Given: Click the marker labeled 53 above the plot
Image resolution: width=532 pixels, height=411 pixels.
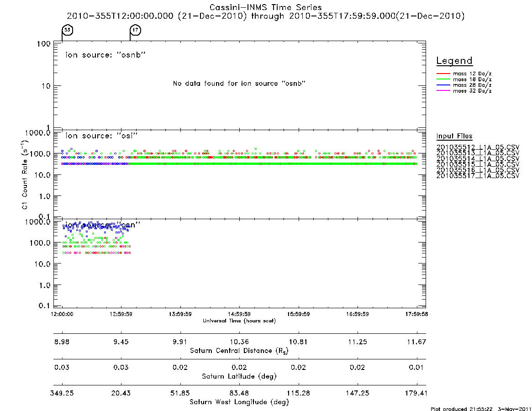Looking at the screenshot, I should coord(68,30).
